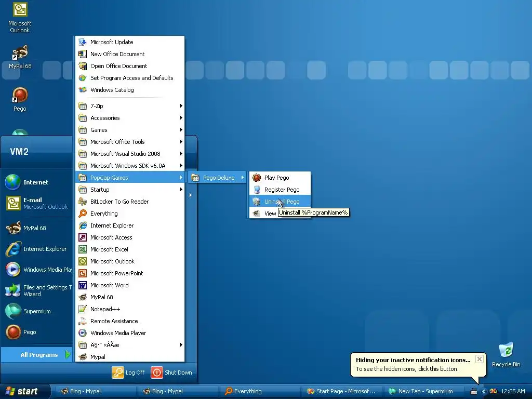This screenshot has height=399, width=532.
Task: Click Play Pego in submenu
Action: pos(280,178)
